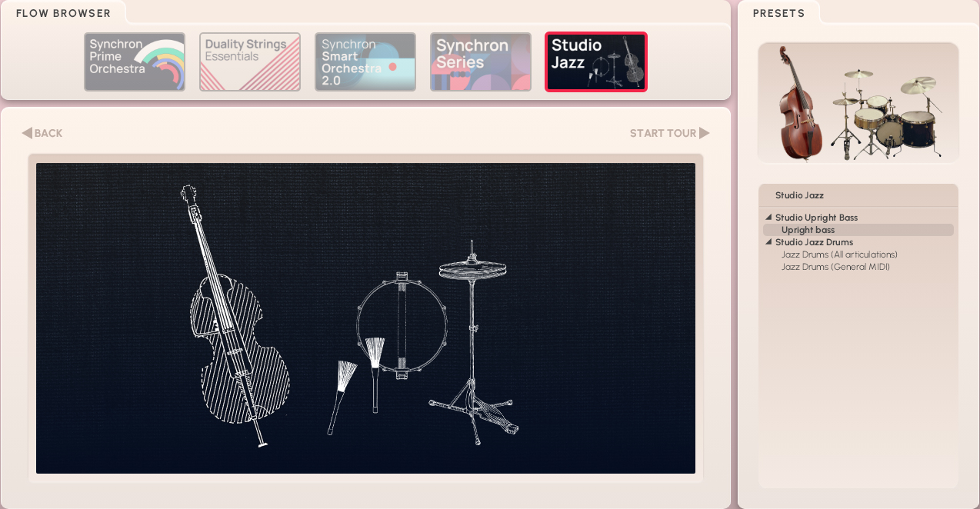Screen dimensions: 980x509
Task: Select the Studio Jazz library tile
Action: tap(596, 62)
